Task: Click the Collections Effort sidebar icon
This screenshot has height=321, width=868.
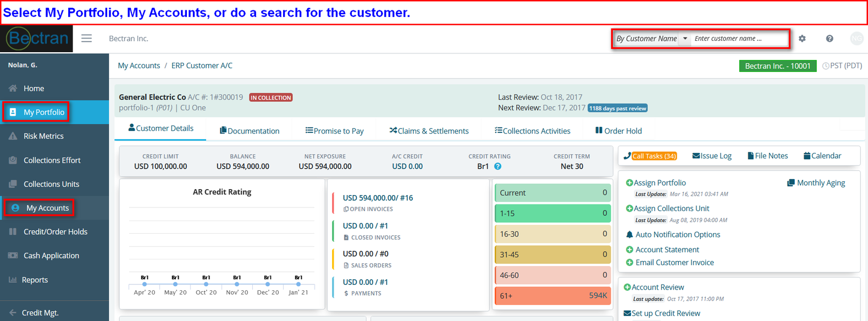Action: pos(13,160)
